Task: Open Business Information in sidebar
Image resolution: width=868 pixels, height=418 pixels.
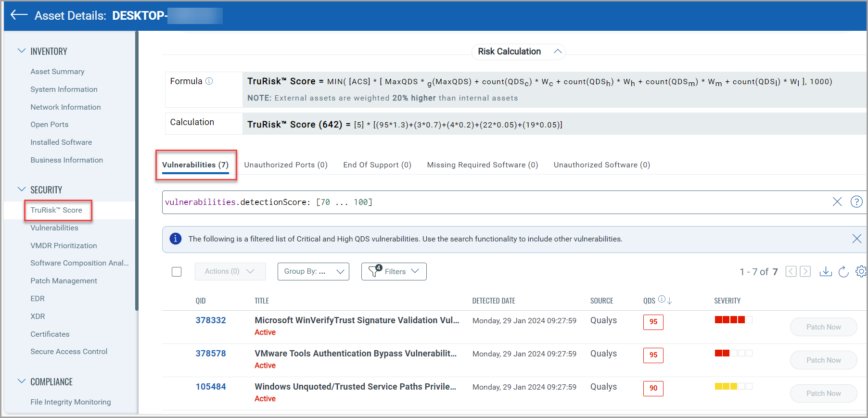Action: click(x=66, y=160)
